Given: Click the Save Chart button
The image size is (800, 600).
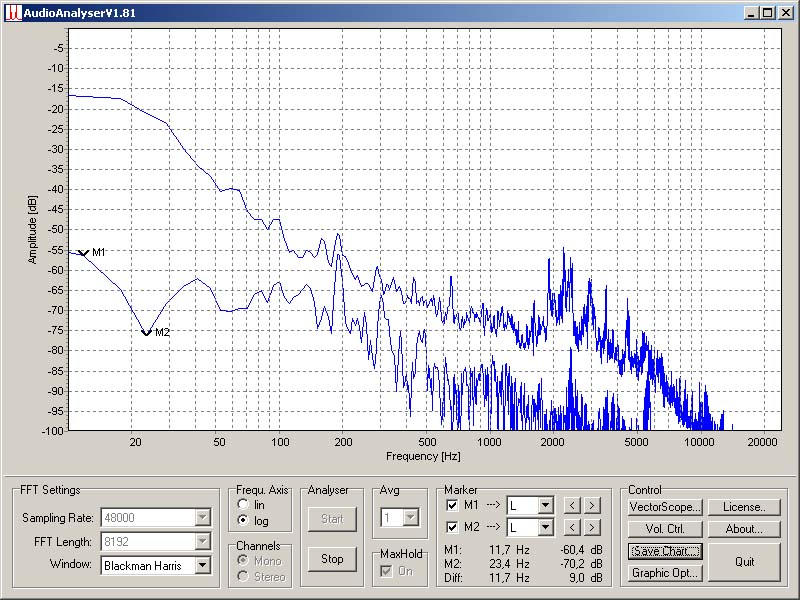Looking at the screenshot, I should [665, 551].
